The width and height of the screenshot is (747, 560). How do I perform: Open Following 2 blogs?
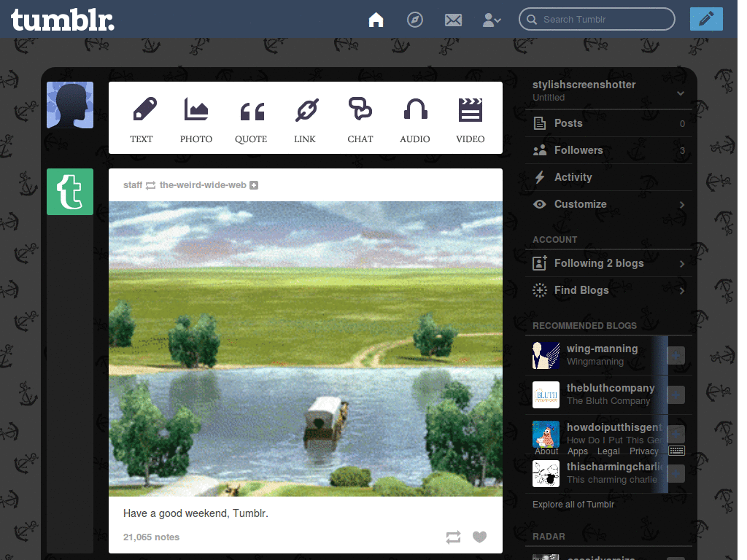[609, 263]
